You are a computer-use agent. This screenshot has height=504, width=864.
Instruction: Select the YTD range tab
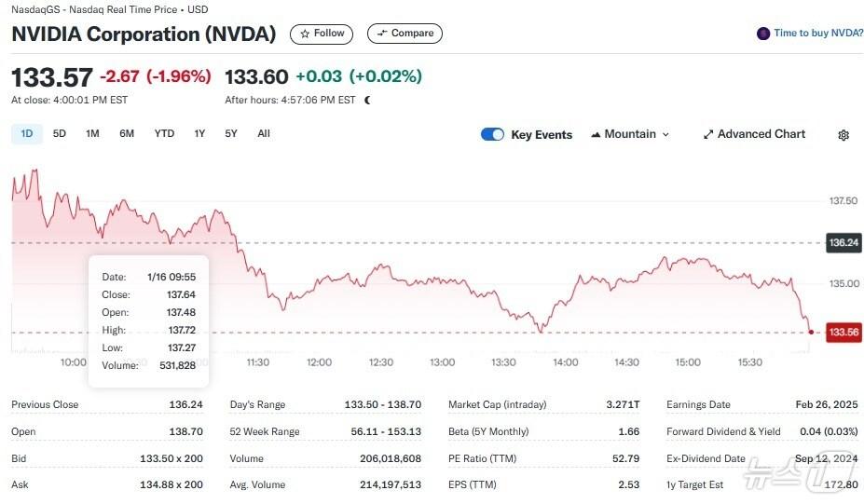coord(164,134)
